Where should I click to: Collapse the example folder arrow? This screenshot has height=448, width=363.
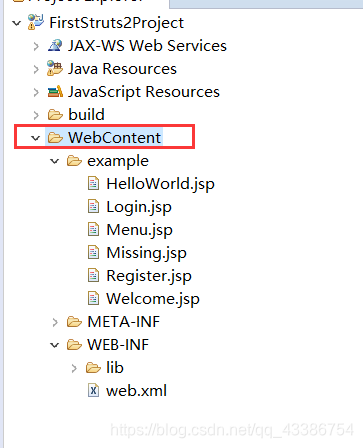click(54, 161)
